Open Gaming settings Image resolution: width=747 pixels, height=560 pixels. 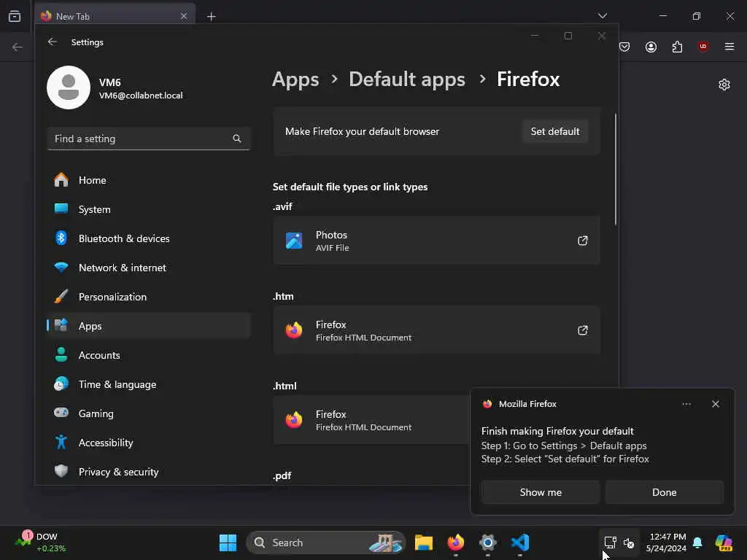(149, 413)
